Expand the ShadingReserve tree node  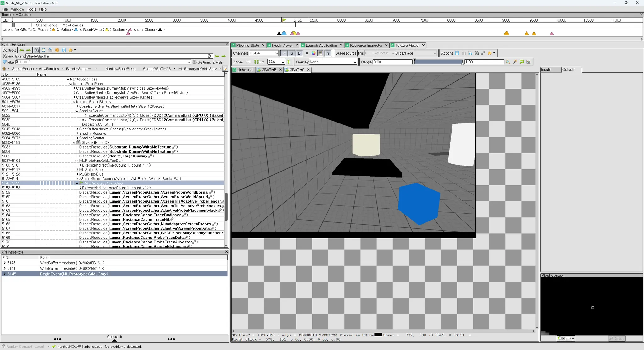tap(77, 134)
